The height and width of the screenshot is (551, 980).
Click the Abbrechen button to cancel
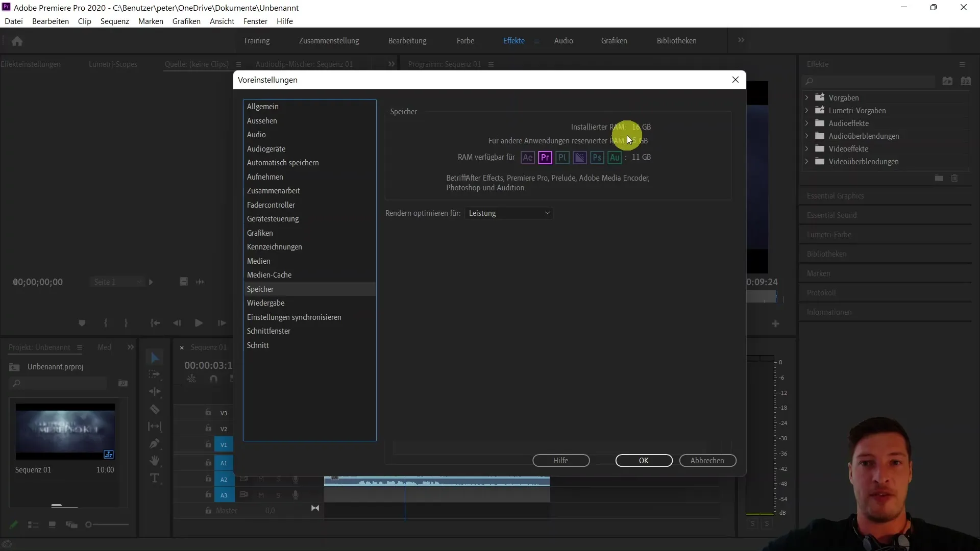tap(707, 460)
